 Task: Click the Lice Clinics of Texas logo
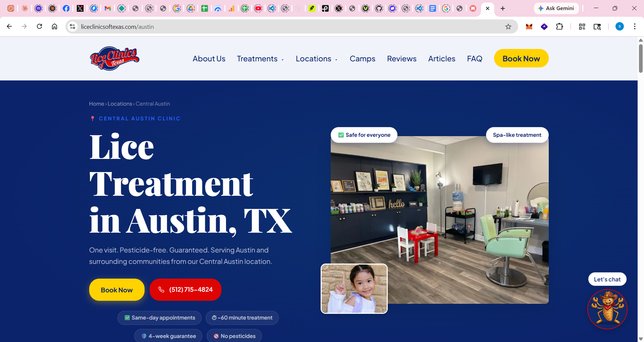pyautogui.click(x=114, y=58)
